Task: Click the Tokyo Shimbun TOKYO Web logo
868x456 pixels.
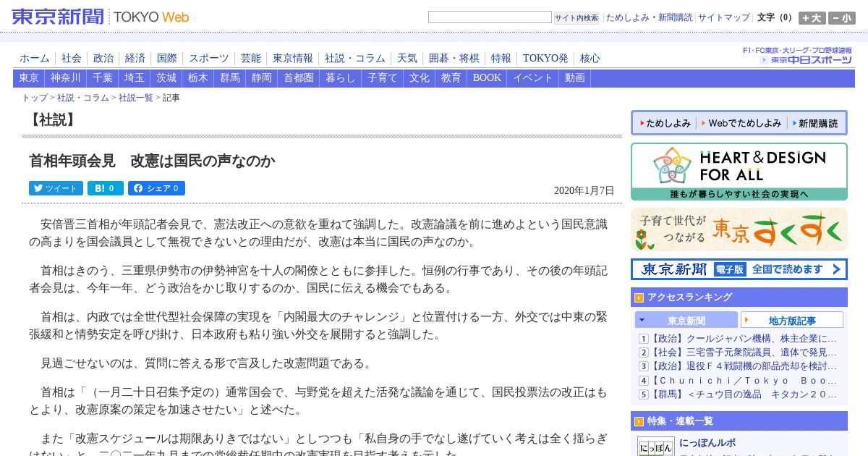Action: click(101, 17)
